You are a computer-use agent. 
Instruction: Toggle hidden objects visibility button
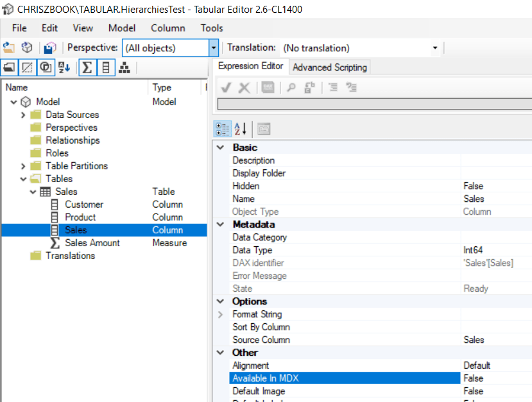pos(28,67)
